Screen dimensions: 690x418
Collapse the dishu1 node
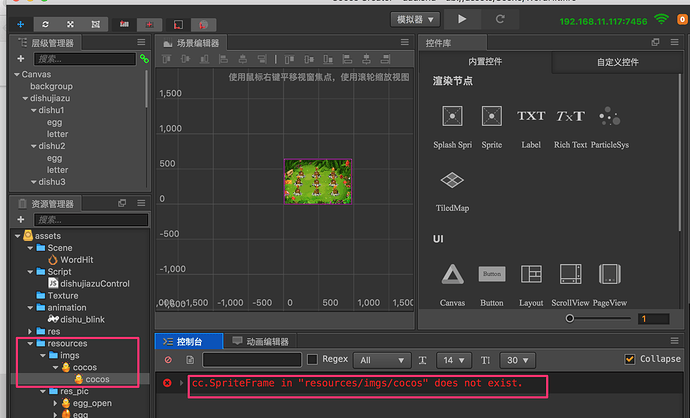(33, 110)
